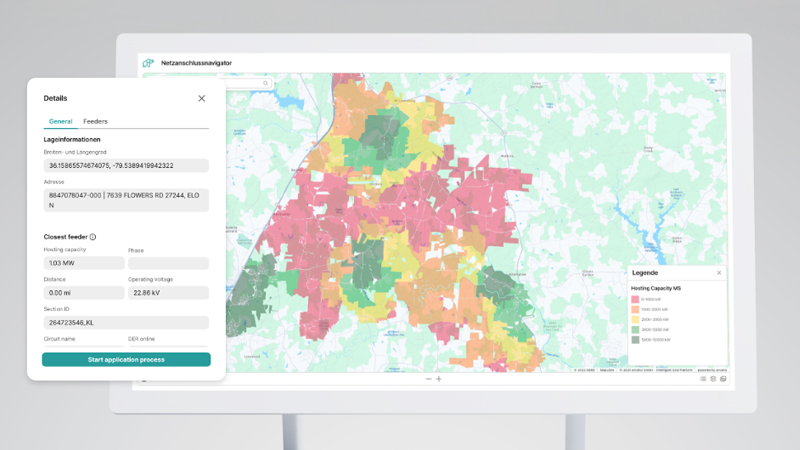Click the Hosting capacity 1.03 MW field
Viewport: 800px width, 450px height.
point(84,263)
